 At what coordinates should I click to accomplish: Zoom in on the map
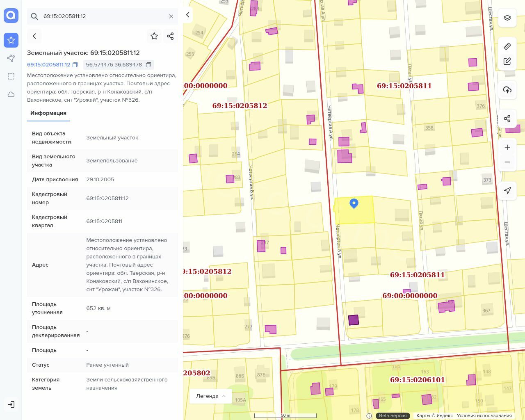507,147
